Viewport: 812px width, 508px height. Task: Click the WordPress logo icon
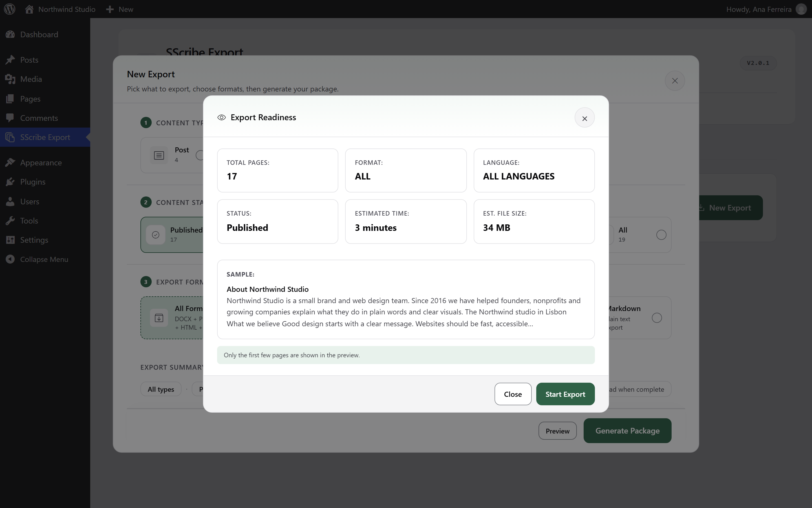click(x=10, y=9)
